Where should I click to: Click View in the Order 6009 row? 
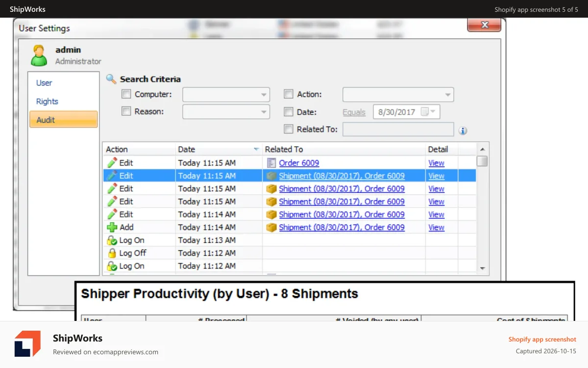point(436,163)
